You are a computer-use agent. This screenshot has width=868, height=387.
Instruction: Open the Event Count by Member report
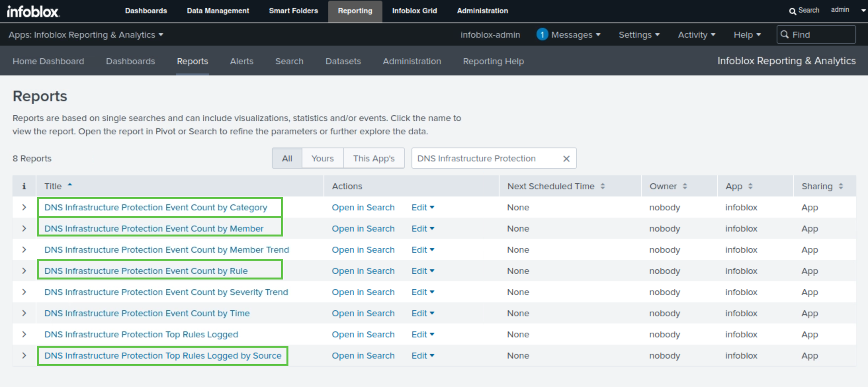click(153, 229)
